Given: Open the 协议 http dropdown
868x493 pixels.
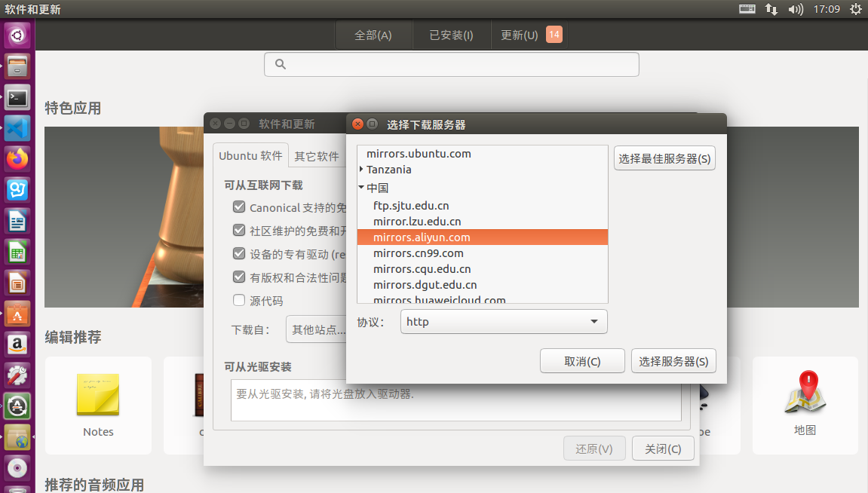Looking at the screenshot, I should (x=504, y=321).
